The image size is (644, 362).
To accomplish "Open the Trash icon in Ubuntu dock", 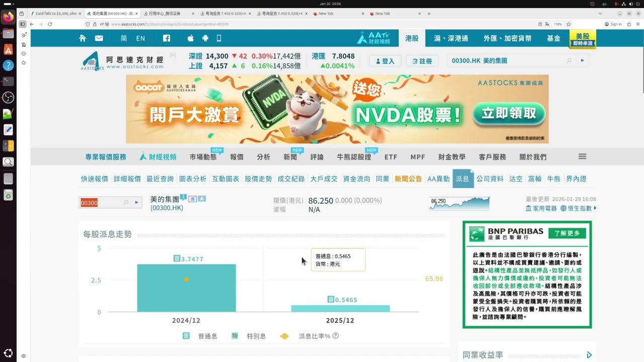I will coord(8,196).
